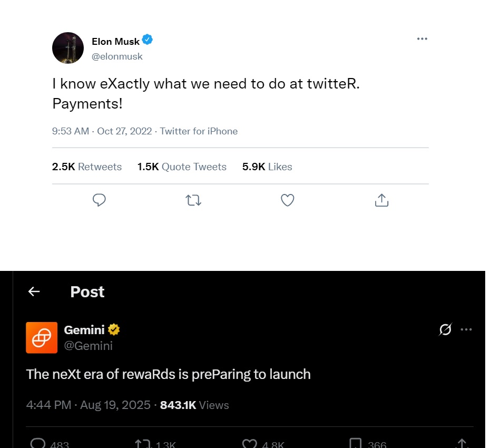Open Gemini's orange profile avatar
The height and width of the screenshot is (448, 491).
(x=42, y=337)
